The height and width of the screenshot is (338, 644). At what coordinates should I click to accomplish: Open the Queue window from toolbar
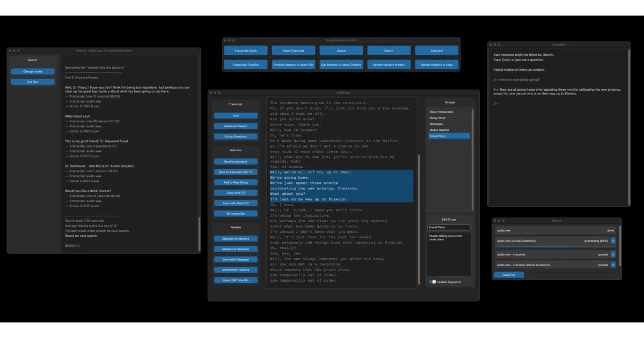[x=341, y=50]
